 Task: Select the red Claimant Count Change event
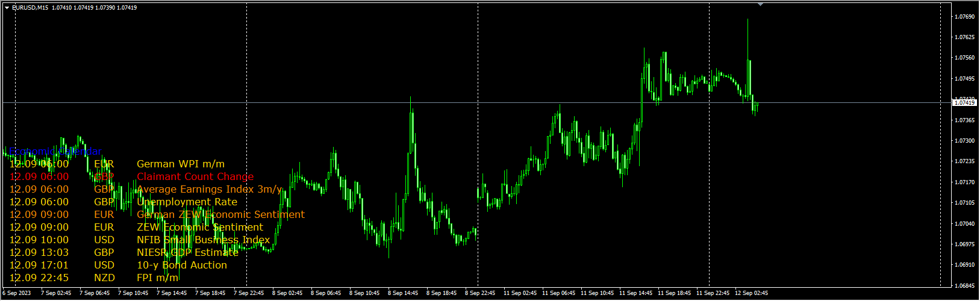[x=195, y=176]
